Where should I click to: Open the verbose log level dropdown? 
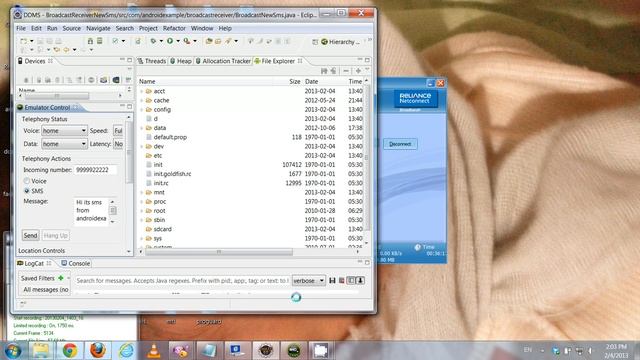coord(309,280)
